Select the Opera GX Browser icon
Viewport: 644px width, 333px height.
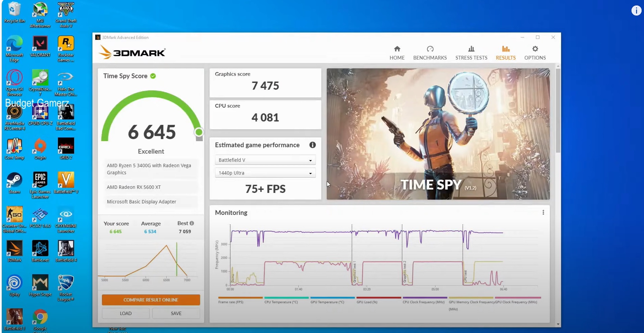(14, 83)
